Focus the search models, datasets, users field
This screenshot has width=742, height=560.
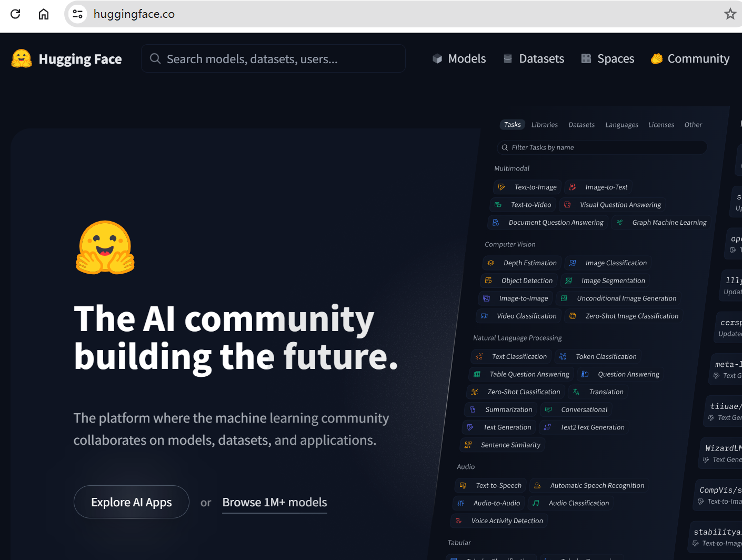[273, 58]
